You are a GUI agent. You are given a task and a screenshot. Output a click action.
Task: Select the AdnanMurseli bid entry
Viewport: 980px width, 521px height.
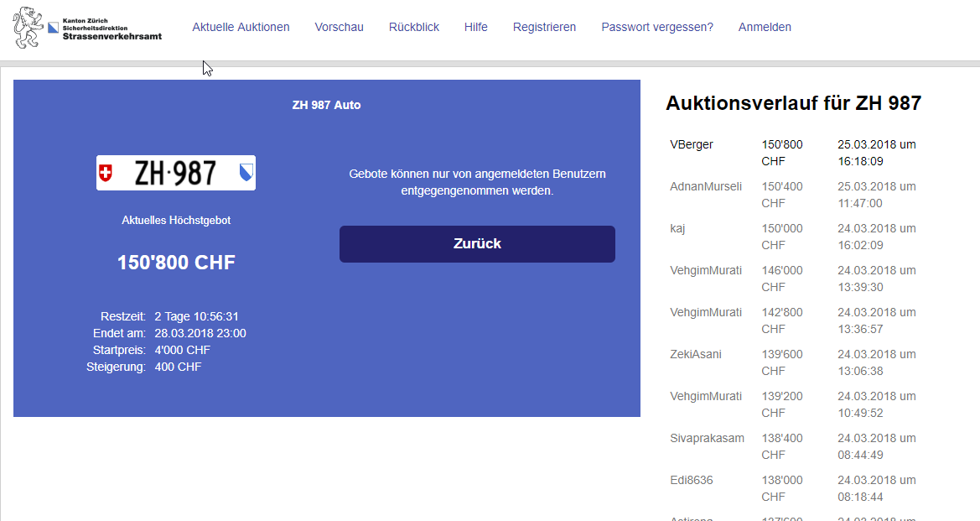click(706, 186)
